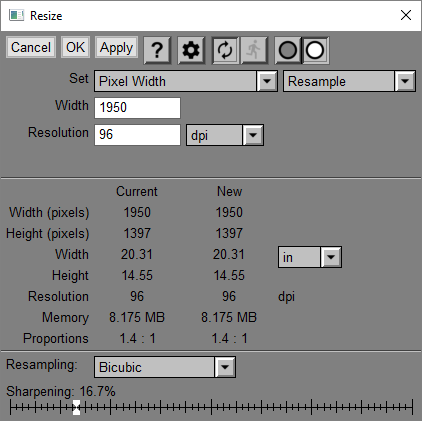This screenshot has height=421, width=422.
Task: Click the Resize window title icon
Action: 16,15
